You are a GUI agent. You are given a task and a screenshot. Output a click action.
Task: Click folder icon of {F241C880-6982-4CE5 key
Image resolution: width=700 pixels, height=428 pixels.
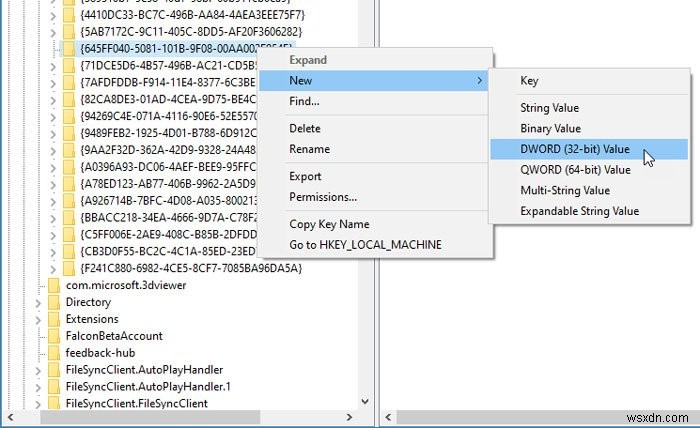(x=69, y=268)
